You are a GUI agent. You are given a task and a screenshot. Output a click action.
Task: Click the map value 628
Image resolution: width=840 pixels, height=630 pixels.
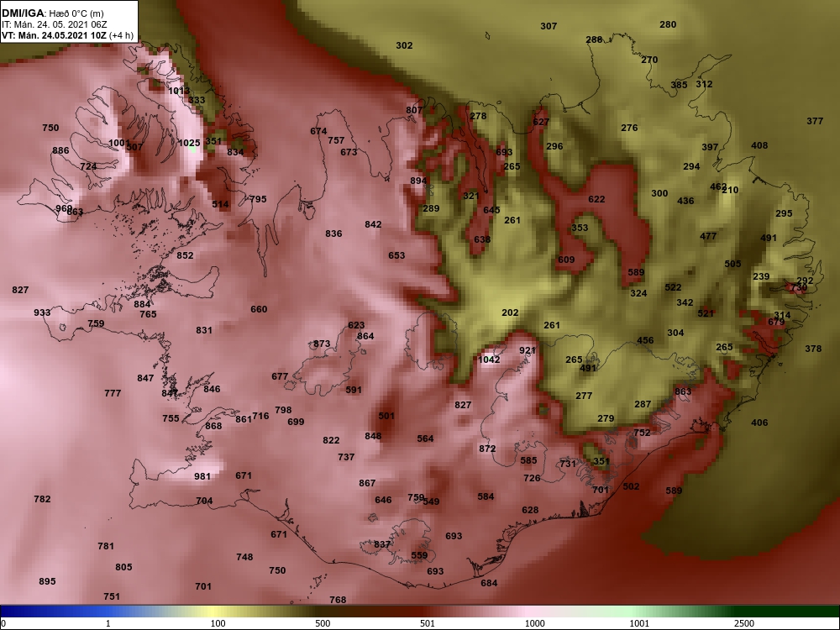coord(530,510)
